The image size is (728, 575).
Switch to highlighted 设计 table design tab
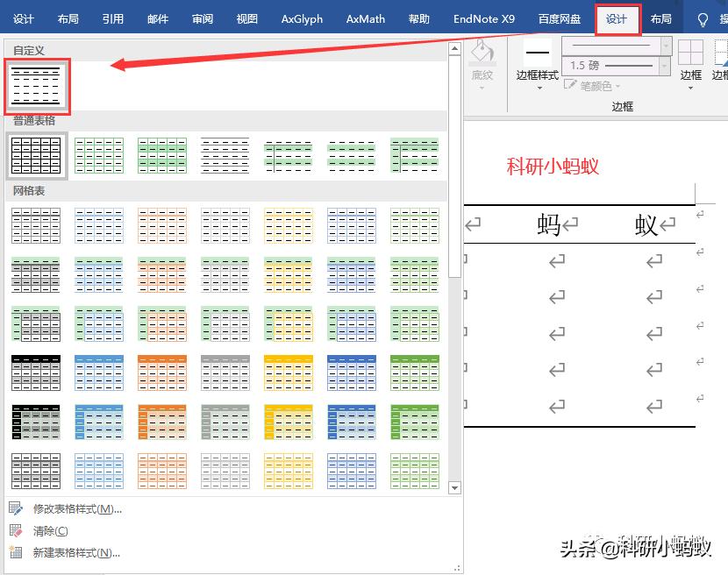point(617,19)
